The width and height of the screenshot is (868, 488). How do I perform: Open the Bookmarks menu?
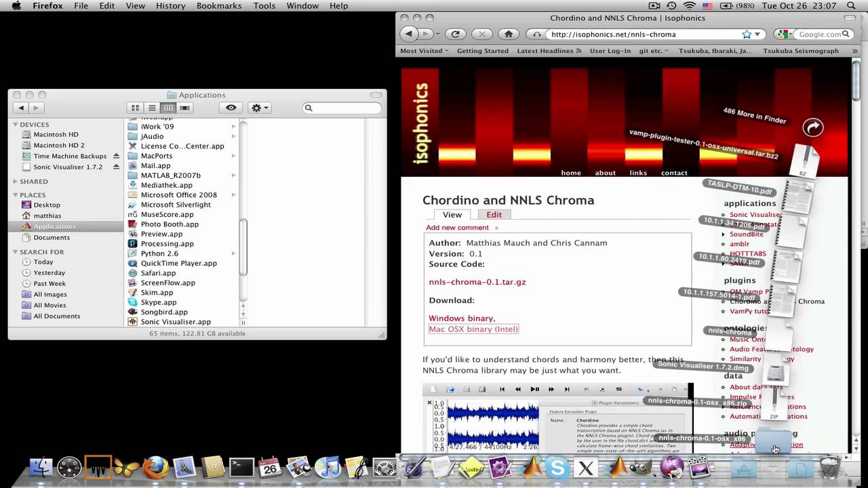pos(219,5)
